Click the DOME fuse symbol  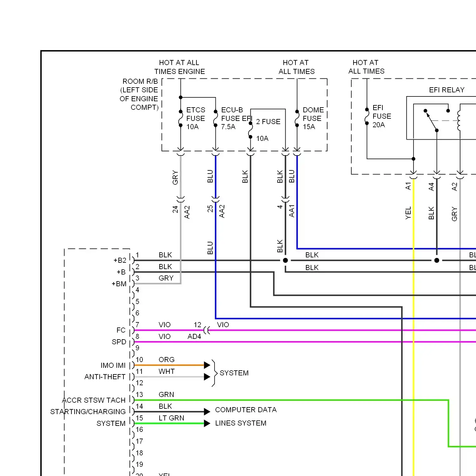pos(297,118)
